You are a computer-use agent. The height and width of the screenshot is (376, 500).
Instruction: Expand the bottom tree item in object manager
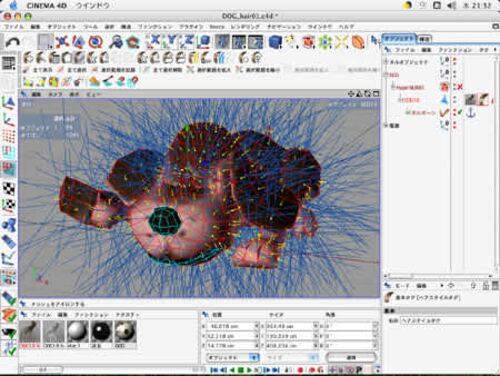click(387, 125)
